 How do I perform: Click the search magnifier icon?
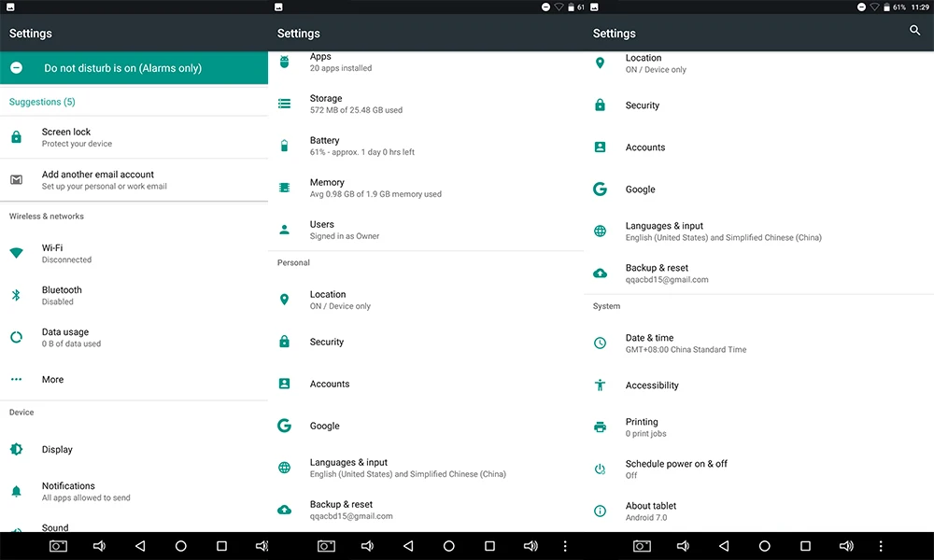point(915,31)
